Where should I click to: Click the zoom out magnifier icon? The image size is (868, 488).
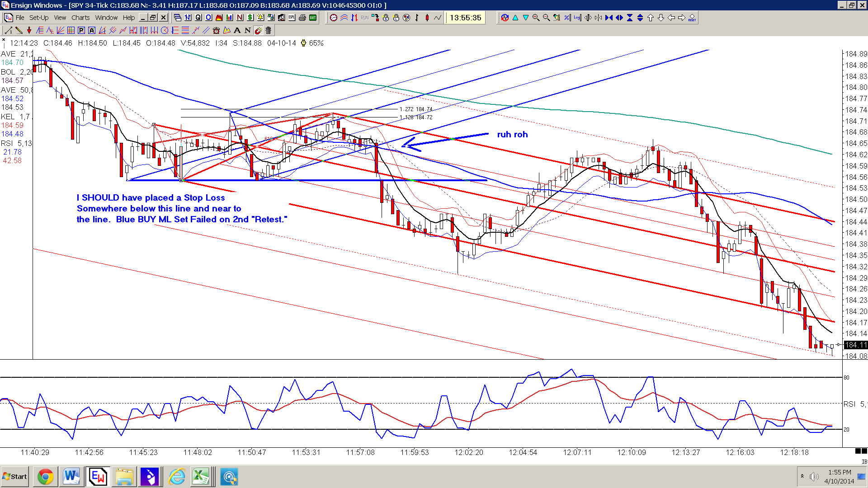[x=547, y=18]
